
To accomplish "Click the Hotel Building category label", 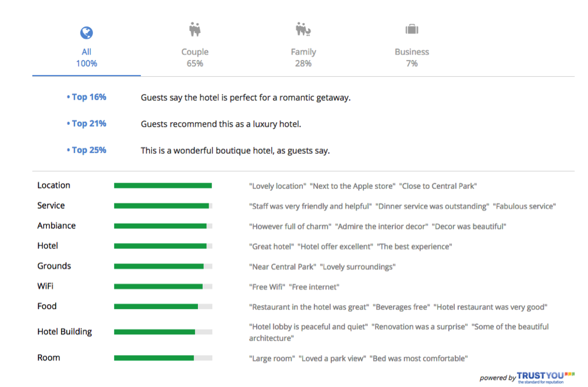I will pyautogui.click(x=64, y=332).
